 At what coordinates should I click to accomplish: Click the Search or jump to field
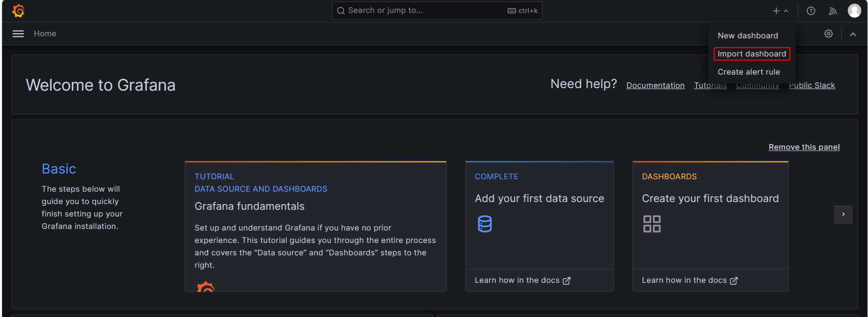437,10
